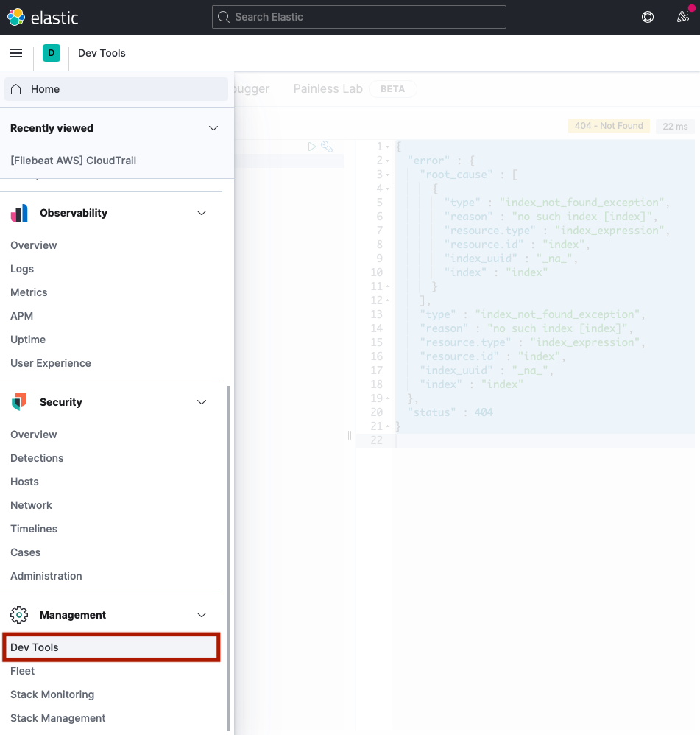Open the help menu lifebuoy icon

coord(648,18)
